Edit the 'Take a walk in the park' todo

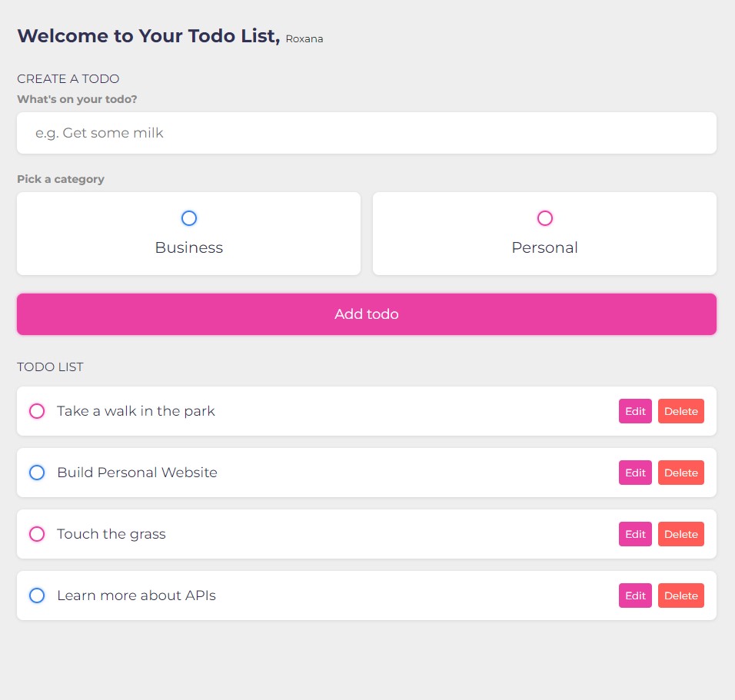[x=635, y=411]
